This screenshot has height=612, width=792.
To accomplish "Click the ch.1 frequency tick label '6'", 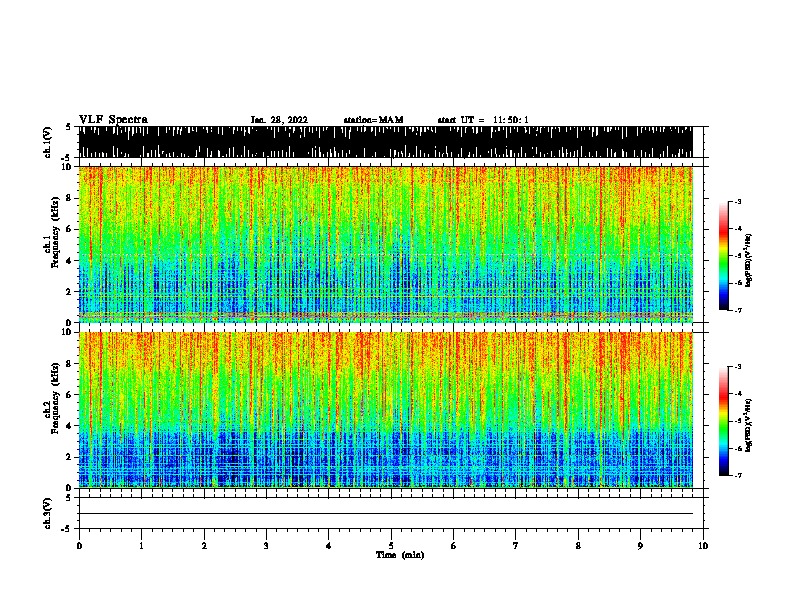I will (69, 229).
